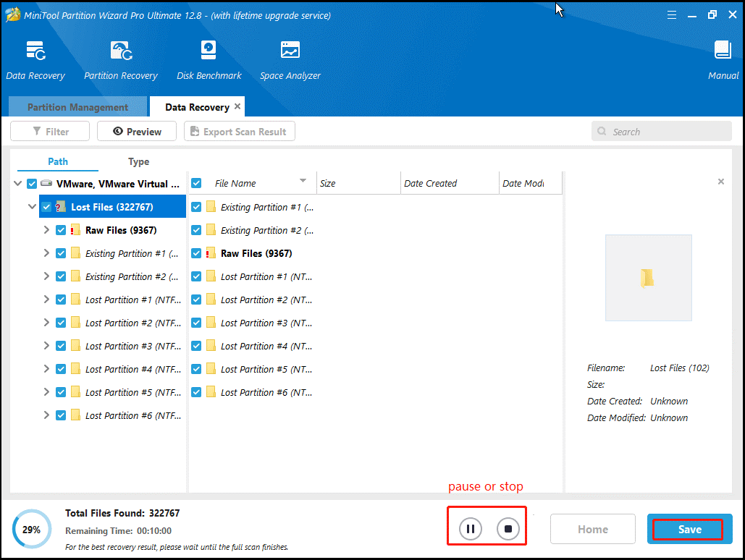Click Lost Partition #4 folder icon in the file list
Viewport: 745px width, 560px height.
(x=211, y=346)
